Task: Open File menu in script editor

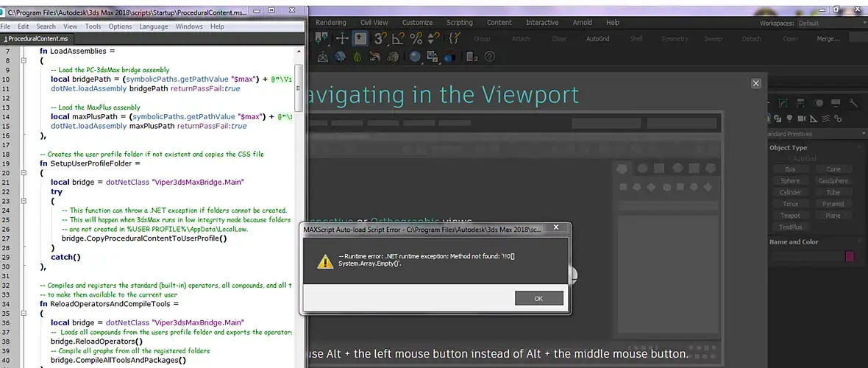Action: click(6, 26)
